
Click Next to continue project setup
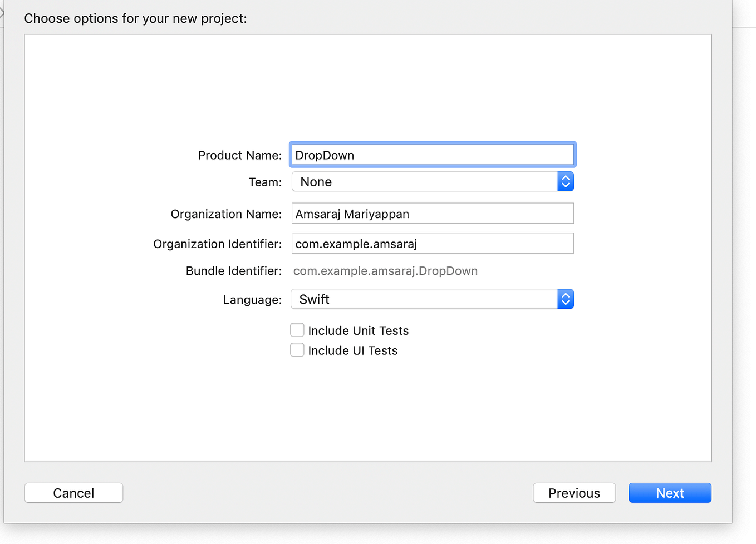click(x=670, y=493)
